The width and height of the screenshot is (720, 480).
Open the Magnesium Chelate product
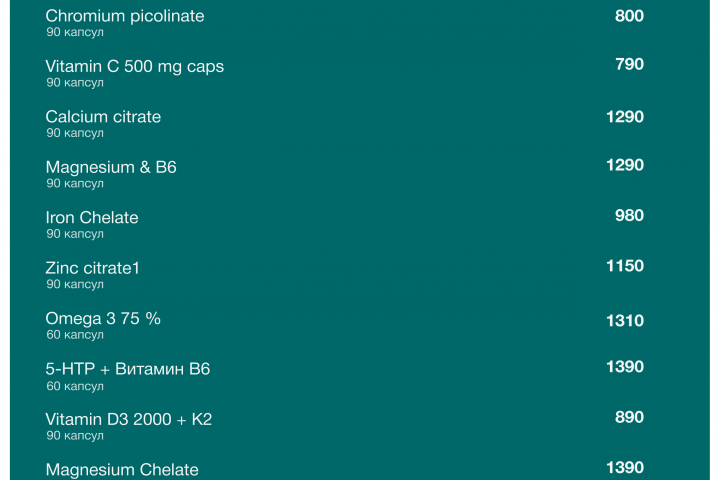(122, 469)
